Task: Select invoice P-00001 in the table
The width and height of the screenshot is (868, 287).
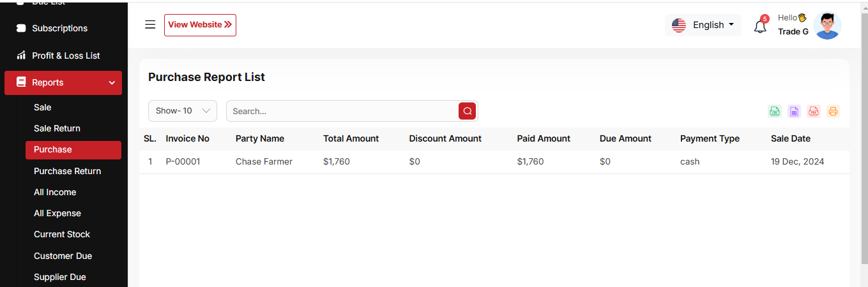Action: click(x=183, y=162)
